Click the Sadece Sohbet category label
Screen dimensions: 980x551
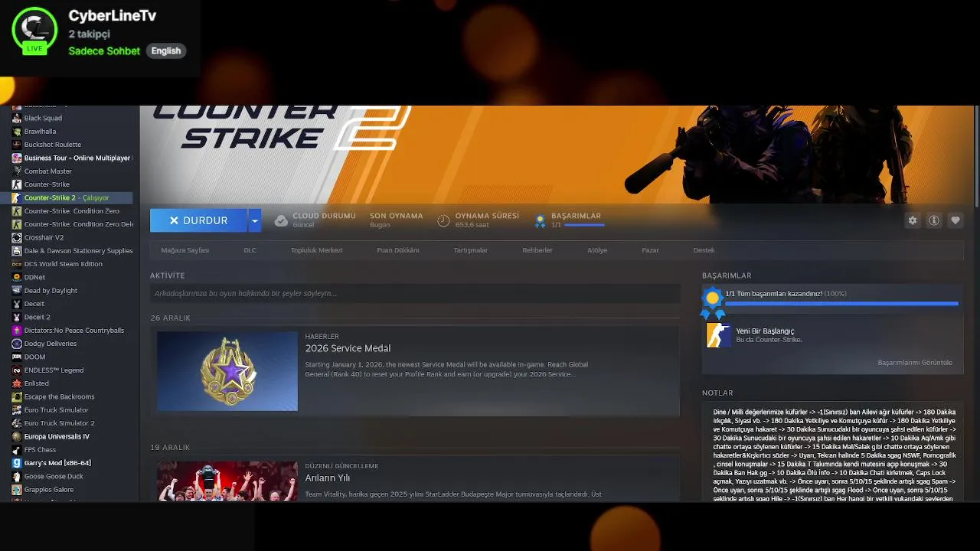(x=104, y=51)
